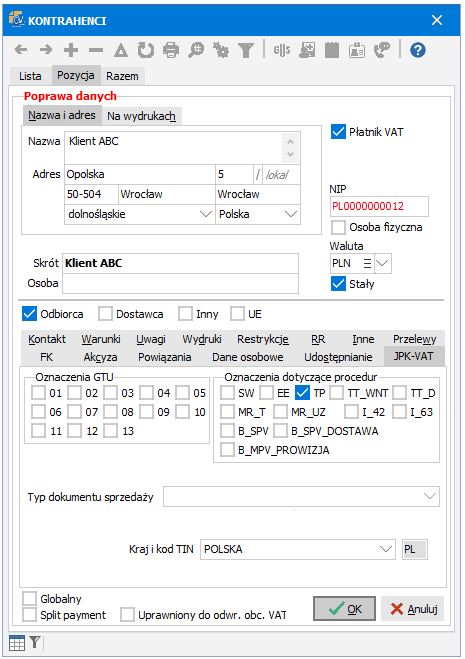The height and width of the screenshot is (659, 465).
Task: Confirm changes with OK button
Action: [x=344, y=609]
